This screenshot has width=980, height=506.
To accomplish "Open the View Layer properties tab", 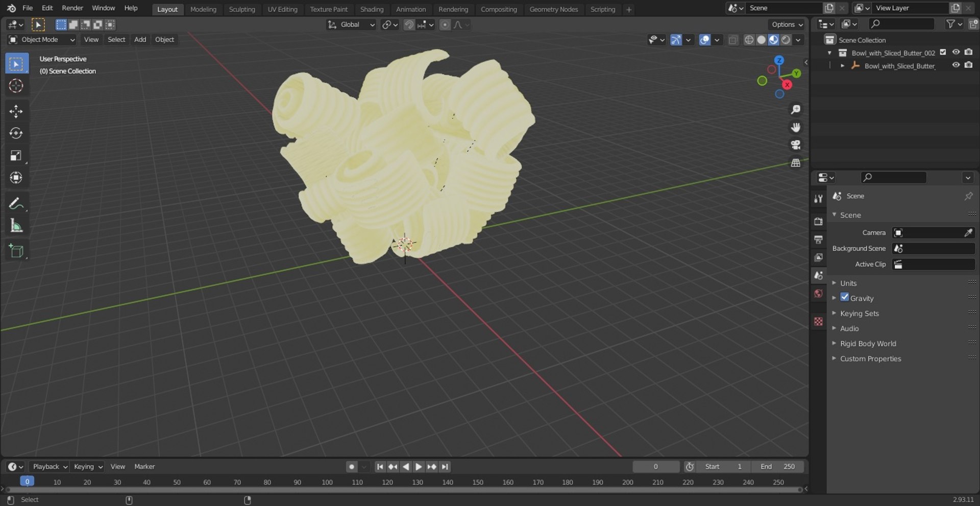I will (x=819, y=257).
